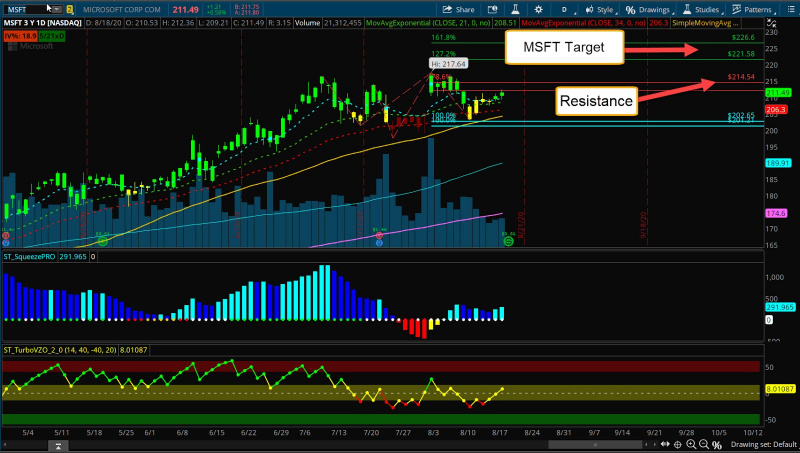This screenshot has height=453, width=800.
Task: Click the red earnings icon near 7/20
Action: coord(379,236)
